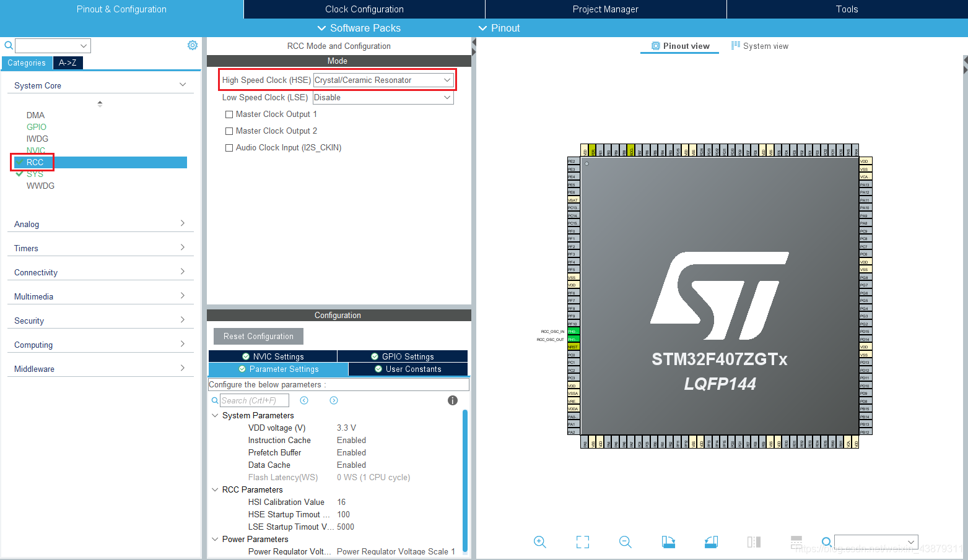Open the Software Packs menu
This screenshot has width=968, height=560.
pos(359,28)
